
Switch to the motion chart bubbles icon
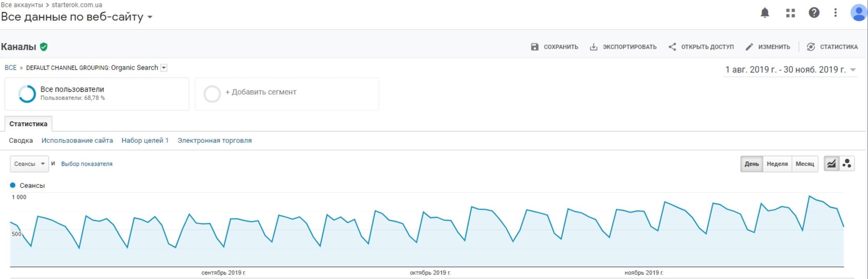tap(847, 164)
